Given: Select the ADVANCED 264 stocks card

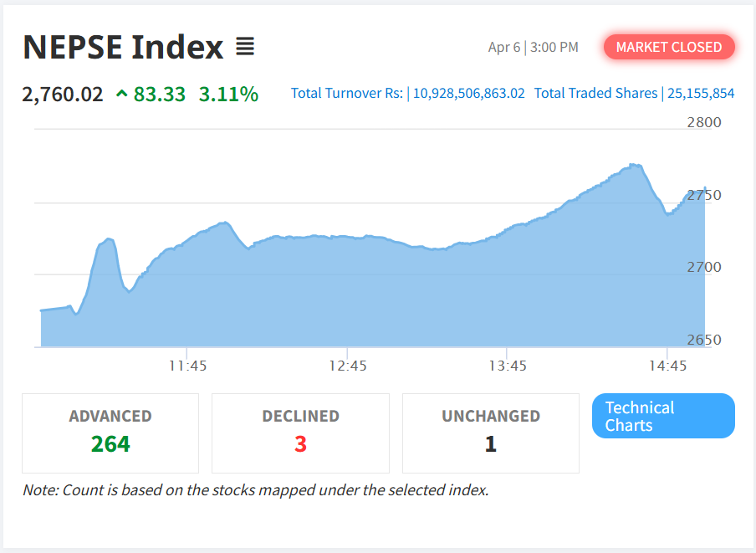Looking at the screenshot, I should [x=110, y=433].
